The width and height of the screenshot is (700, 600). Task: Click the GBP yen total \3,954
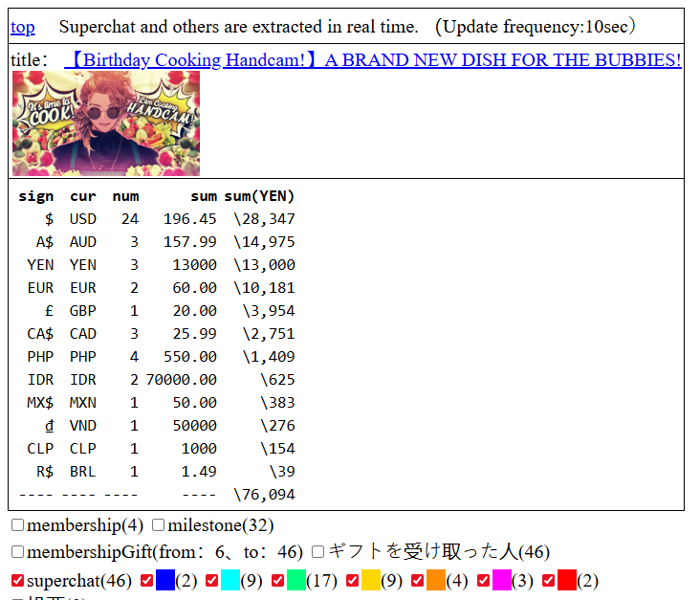tap(269, 310)
